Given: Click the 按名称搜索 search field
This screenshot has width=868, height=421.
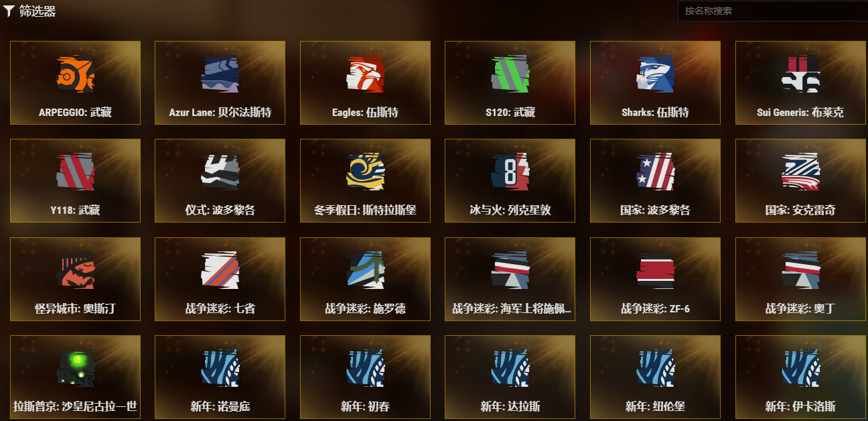Looking at the screenshot, I should coord(773,11).
